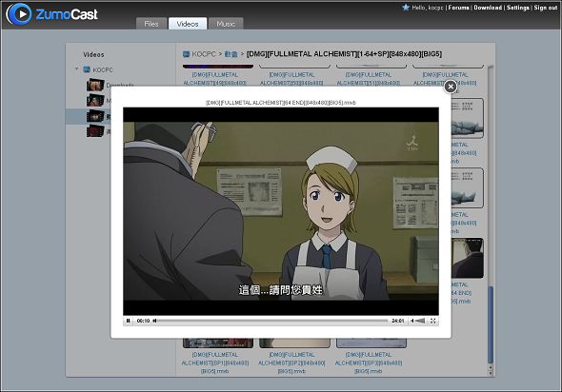Viewport: 562px width, 392px height.
Task: Open the [SP1] video thumbnail
Action: coord(218,343)
